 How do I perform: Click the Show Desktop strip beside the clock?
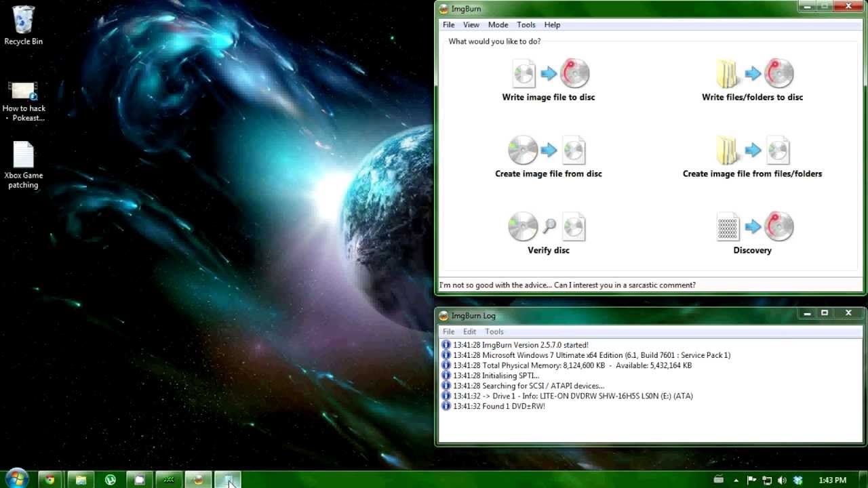tap(863, 479)
